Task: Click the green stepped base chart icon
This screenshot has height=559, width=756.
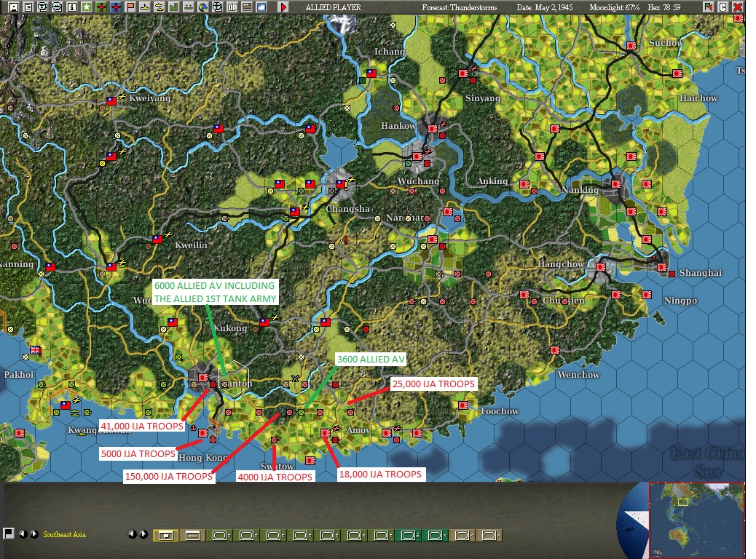Action: pos(173,7)
